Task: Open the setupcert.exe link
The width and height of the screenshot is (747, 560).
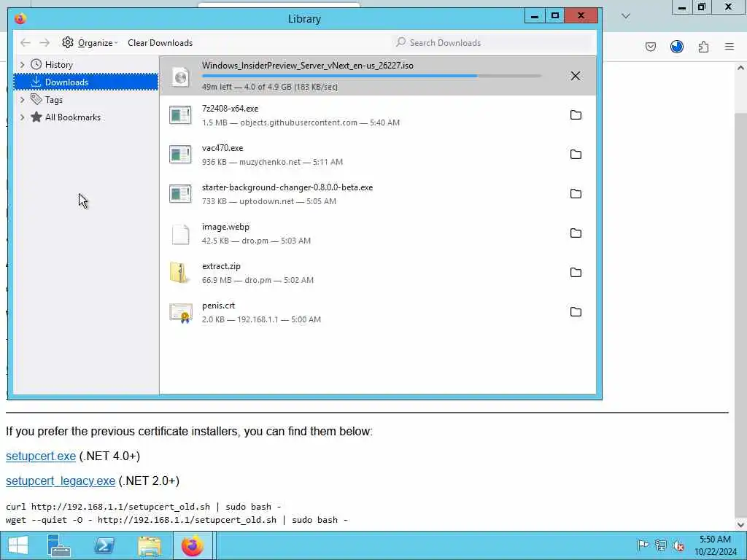Action: pos(41,456)
